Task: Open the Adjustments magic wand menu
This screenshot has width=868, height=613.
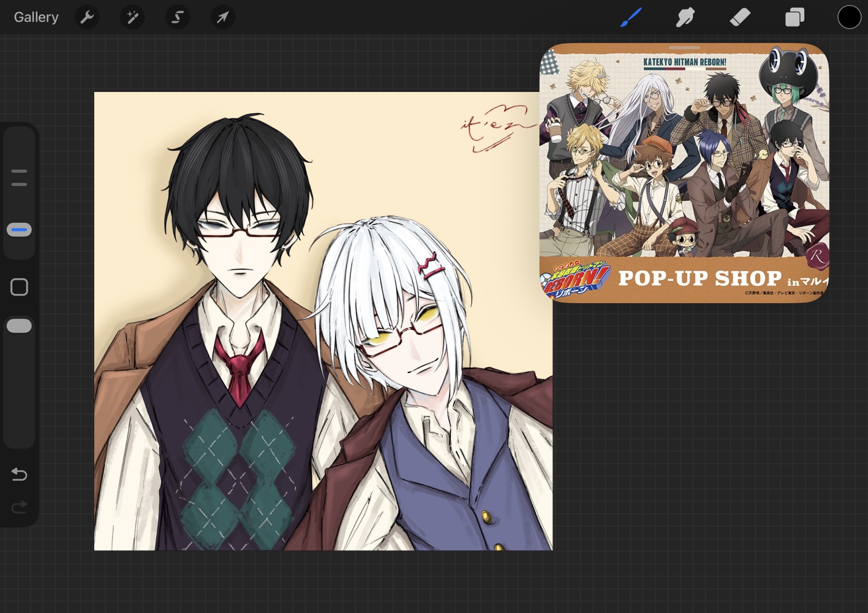Action: [132, 17]
